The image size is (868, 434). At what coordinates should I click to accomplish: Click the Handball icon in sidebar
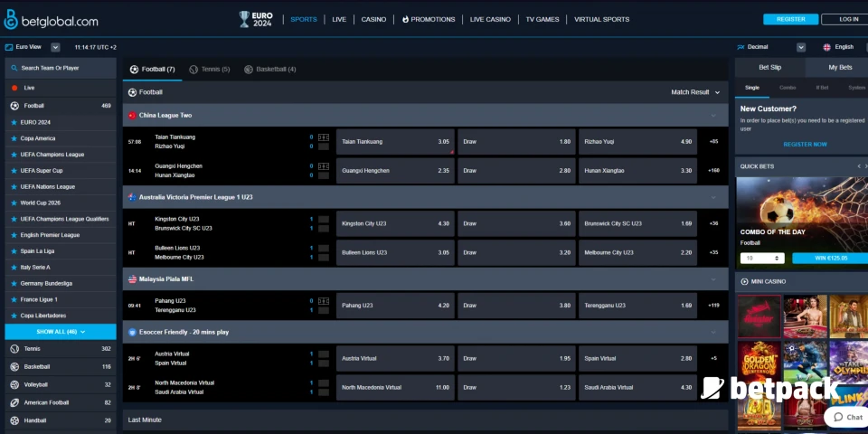click(x=14, y=420)
